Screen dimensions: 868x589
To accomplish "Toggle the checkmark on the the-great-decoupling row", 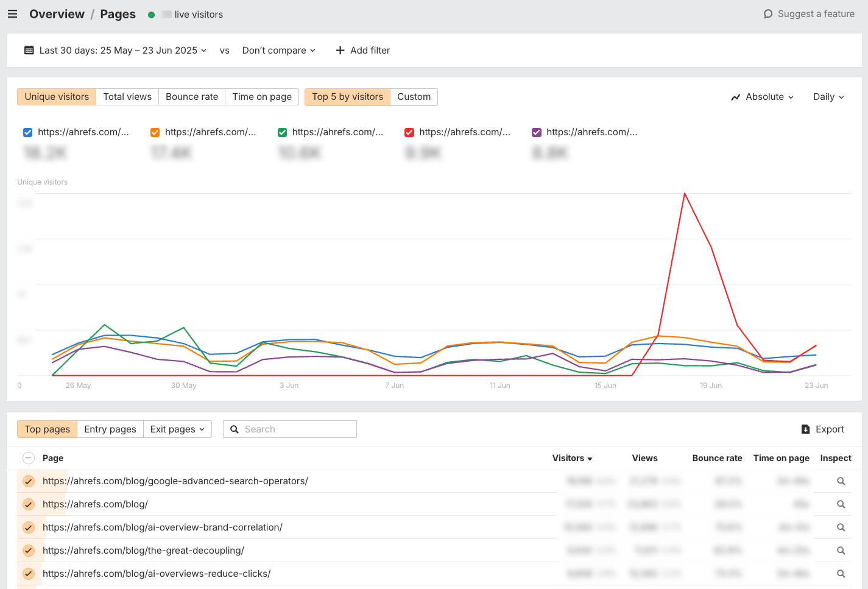I will [x=28, y=550].
